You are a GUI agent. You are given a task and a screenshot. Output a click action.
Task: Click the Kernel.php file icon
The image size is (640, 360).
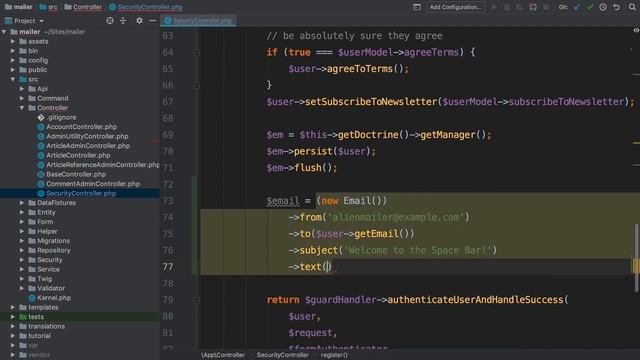click(x=32, y=298)
